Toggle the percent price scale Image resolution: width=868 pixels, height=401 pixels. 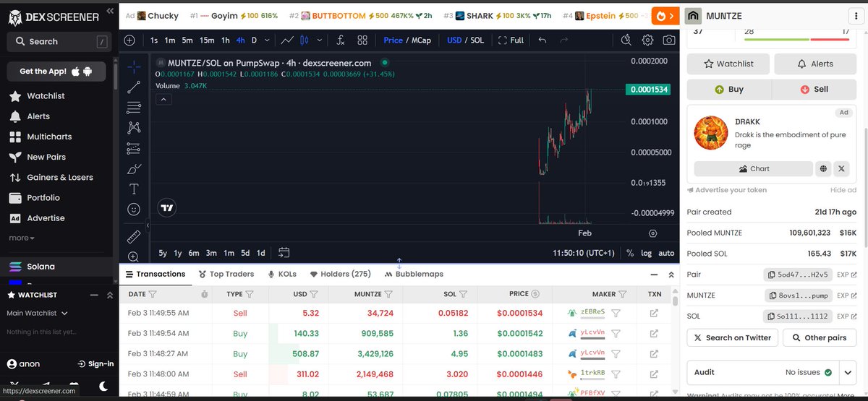click(630, 253)
